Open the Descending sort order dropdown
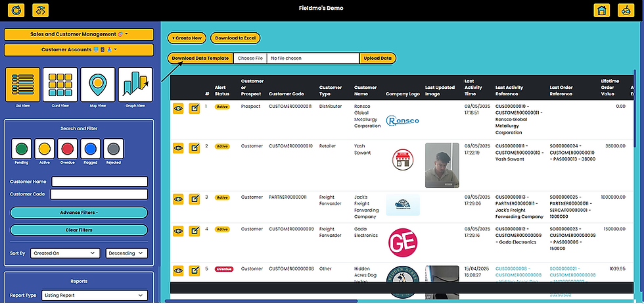 click(x=127, y=253)
